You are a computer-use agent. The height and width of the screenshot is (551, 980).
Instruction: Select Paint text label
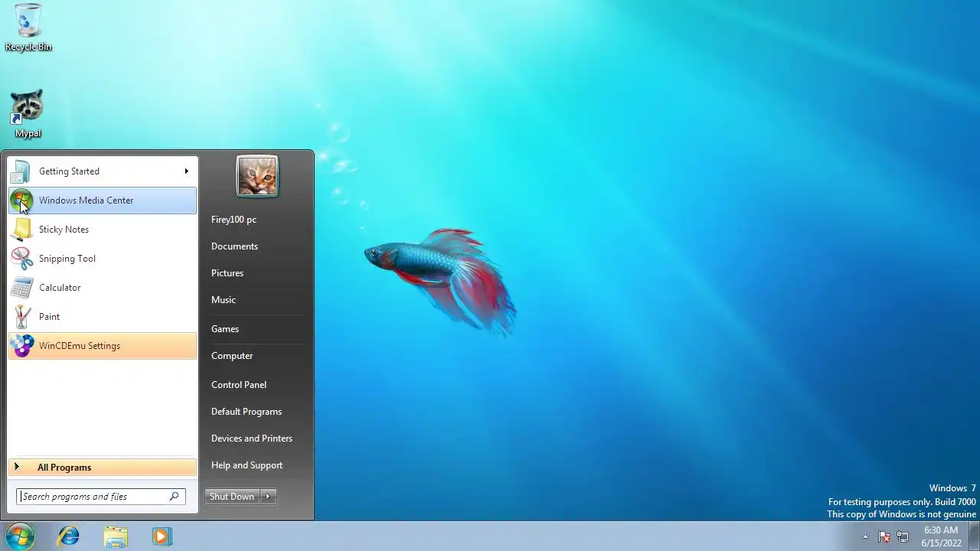point(49,317)
